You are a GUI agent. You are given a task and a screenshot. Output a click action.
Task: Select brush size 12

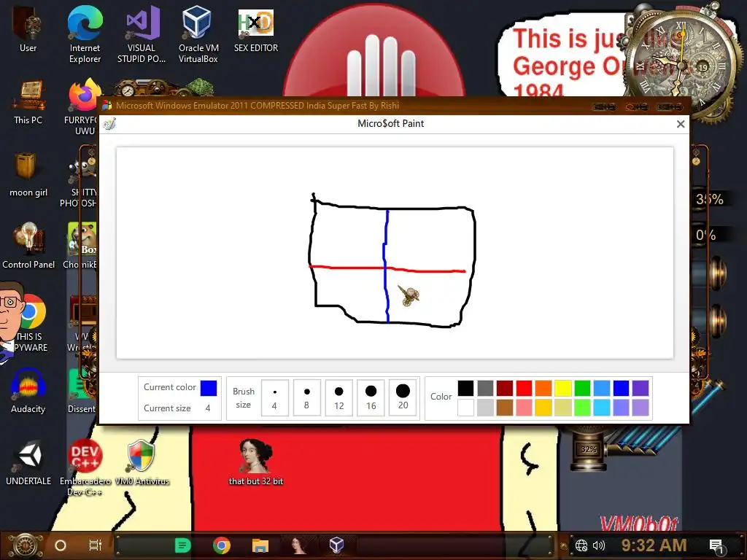pyautogui.click(x=338, y=397)
